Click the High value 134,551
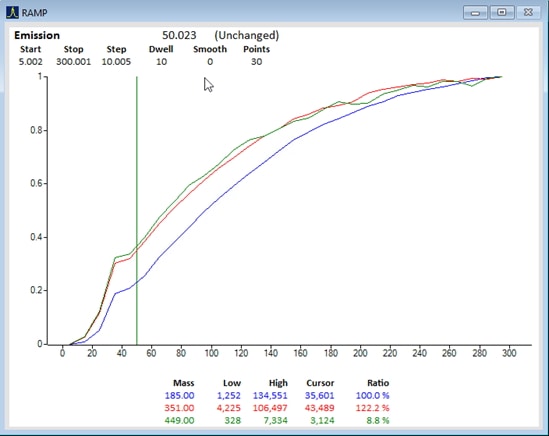The image size is (549, 436). click(270, 396)
